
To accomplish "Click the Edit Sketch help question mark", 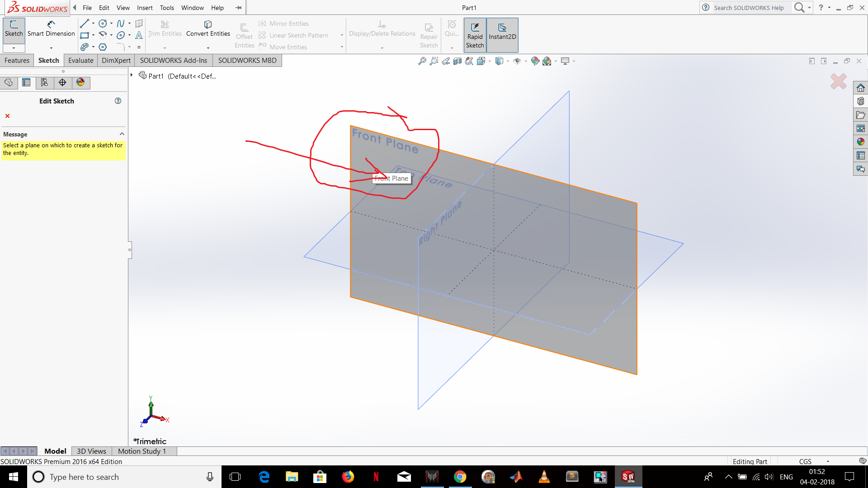I will [x=118, y=101].
